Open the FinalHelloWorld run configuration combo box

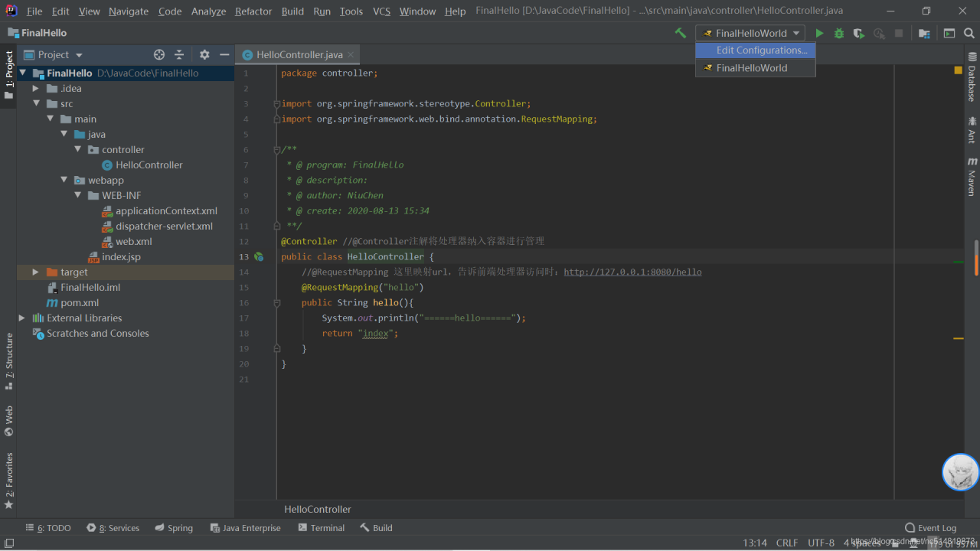[750, 33]
